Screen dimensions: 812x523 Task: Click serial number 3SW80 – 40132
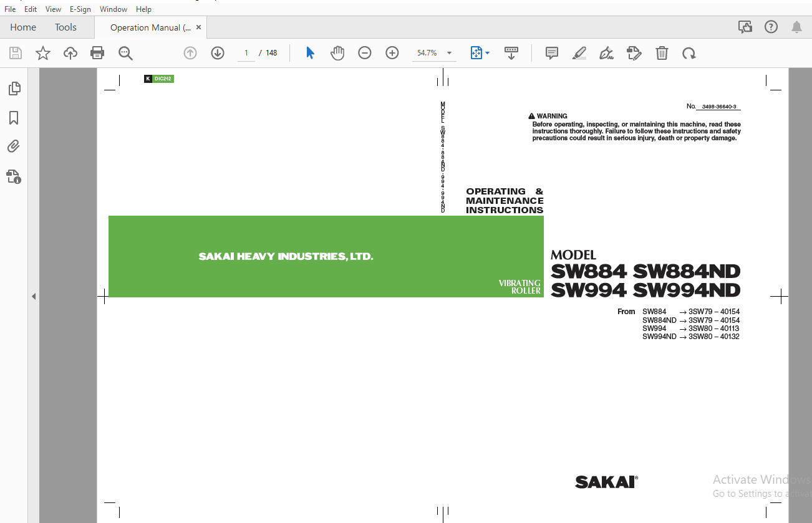click(714, 337)
